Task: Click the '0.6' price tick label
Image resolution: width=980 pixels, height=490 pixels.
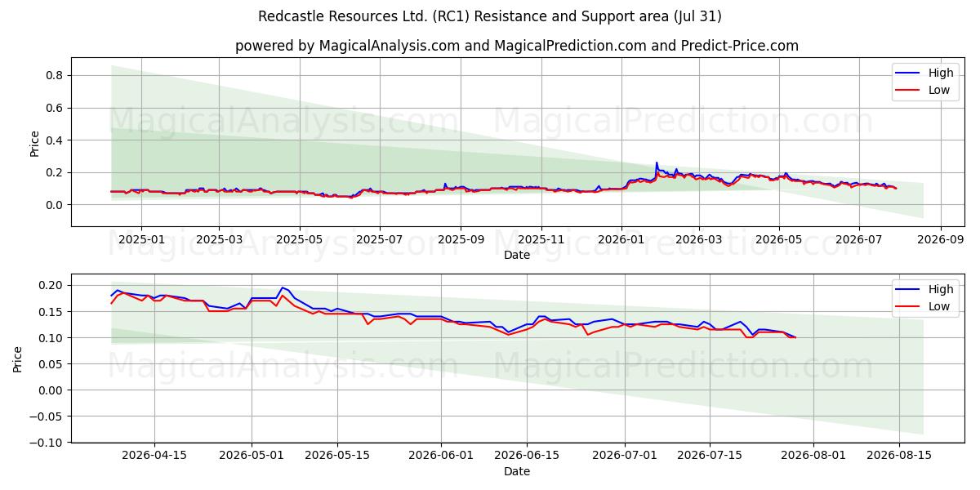Action: [x=56, y=108]
